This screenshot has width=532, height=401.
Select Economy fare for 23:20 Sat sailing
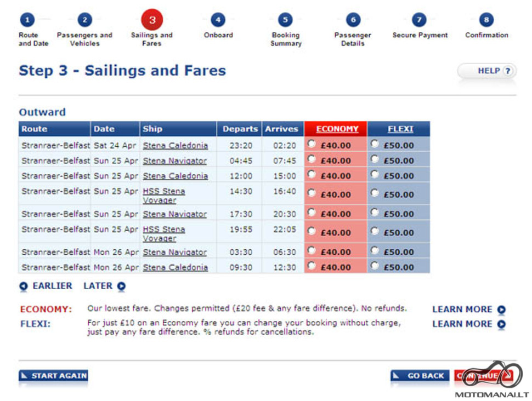312,144
